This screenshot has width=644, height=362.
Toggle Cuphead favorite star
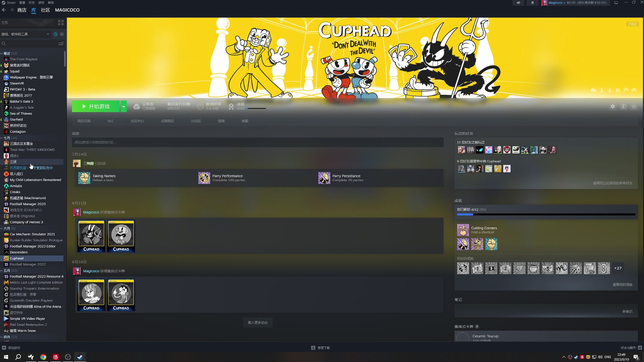click(x=634, y=107)
